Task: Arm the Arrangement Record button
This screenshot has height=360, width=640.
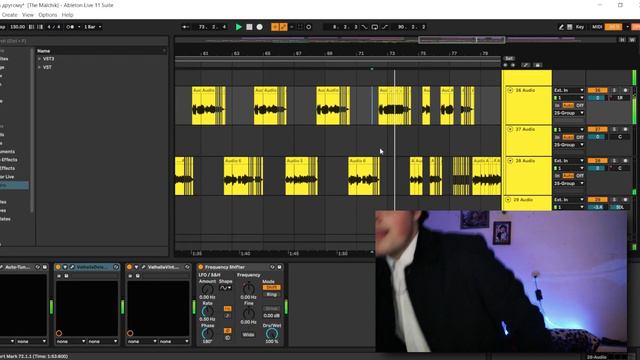Action: tap(260, 27)
